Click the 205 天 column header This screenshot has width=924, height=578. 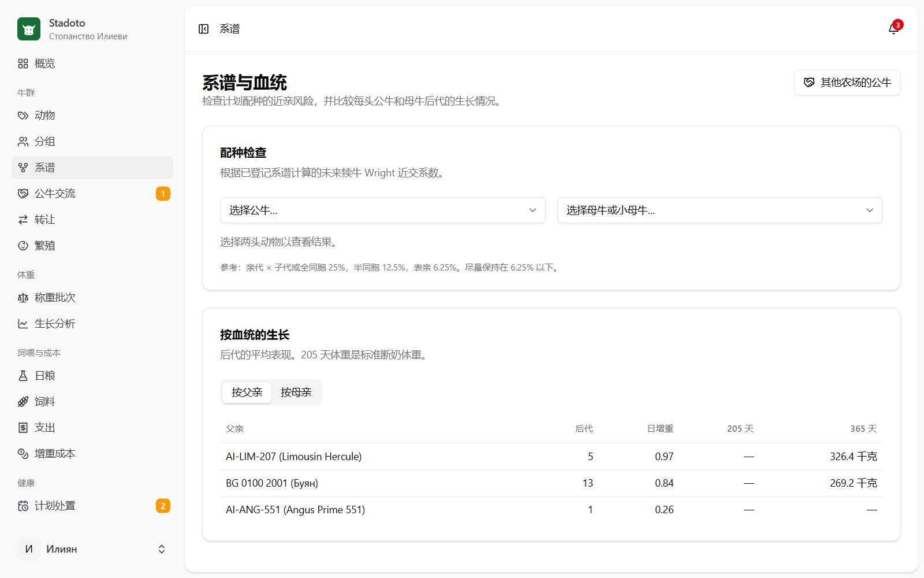coord(740,429)
